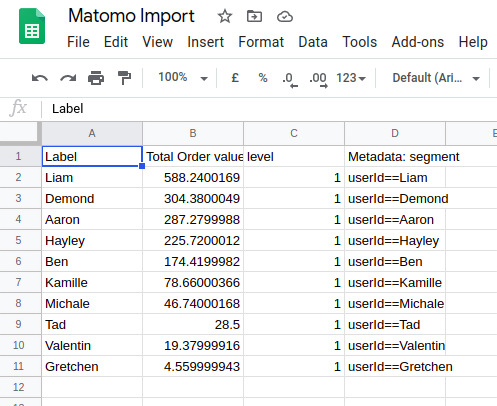497x406 pixels.
Task: Select the Ben name cell
Action: pyautogui.click(x=92, y=261)
